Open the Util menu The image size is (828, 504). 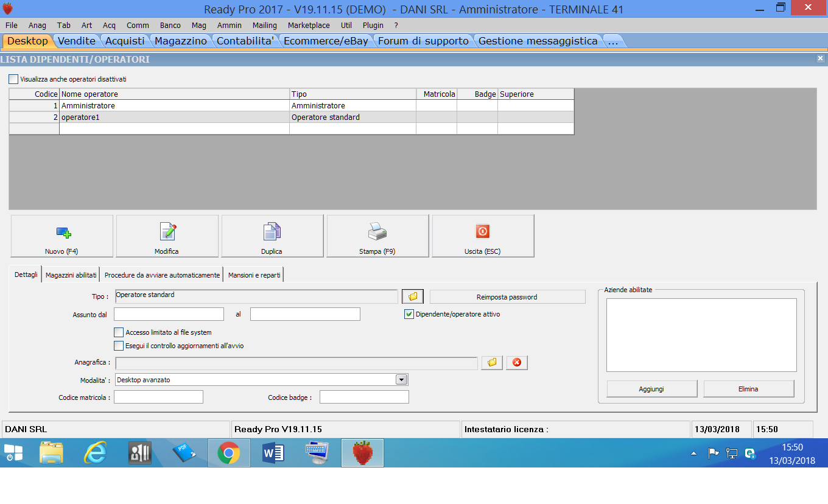(346, 26)
